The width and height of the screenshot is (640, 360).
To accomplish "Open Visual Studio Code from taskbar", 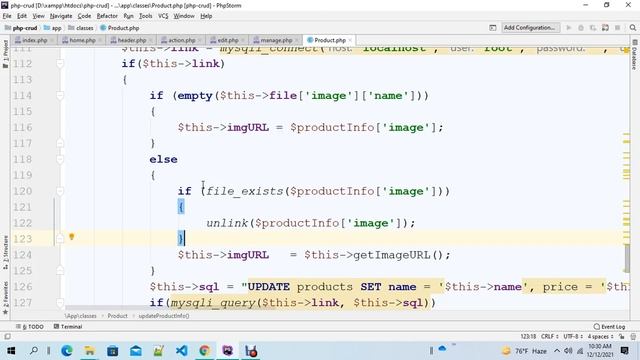I will [x=182, y=351].
